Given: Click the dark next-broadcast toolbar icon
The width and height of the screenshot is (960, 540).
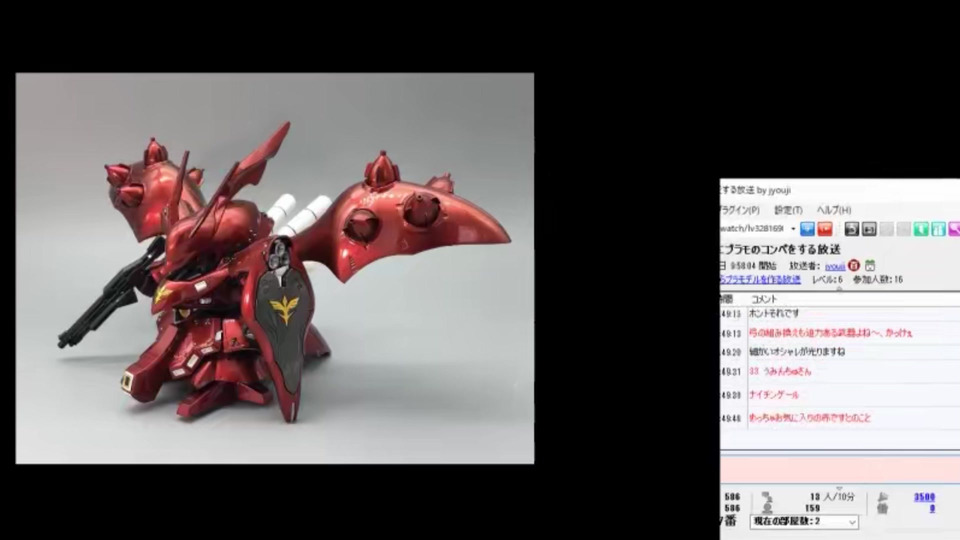Looking at the screenshot, I should pyautogui.click(x=869, y=229).
